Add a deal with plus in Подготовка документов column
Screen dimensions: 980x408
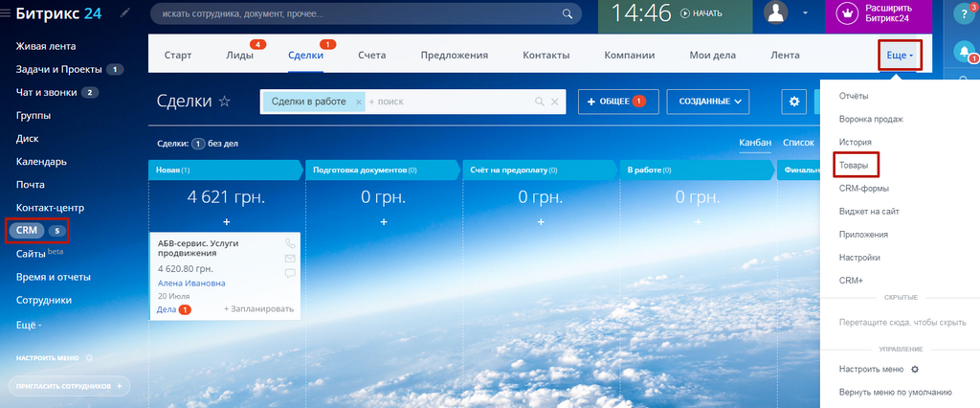point(384,222)
